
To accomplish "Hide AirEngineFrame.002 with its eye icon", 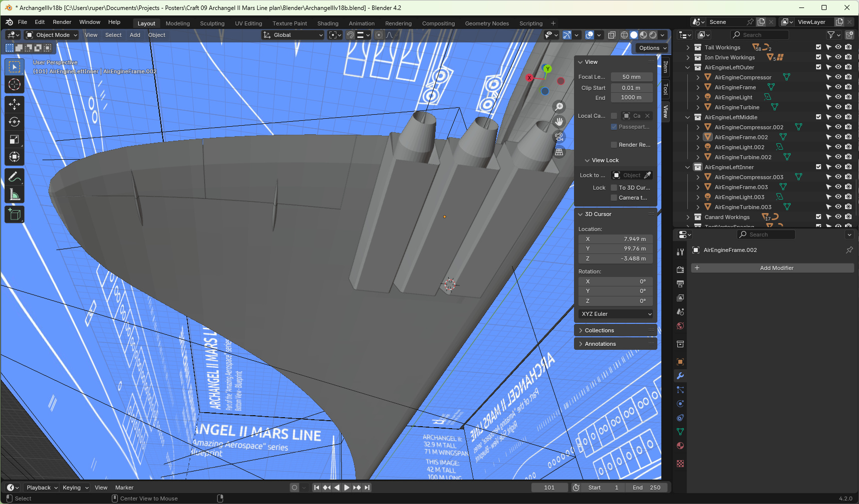I will 839,137.
